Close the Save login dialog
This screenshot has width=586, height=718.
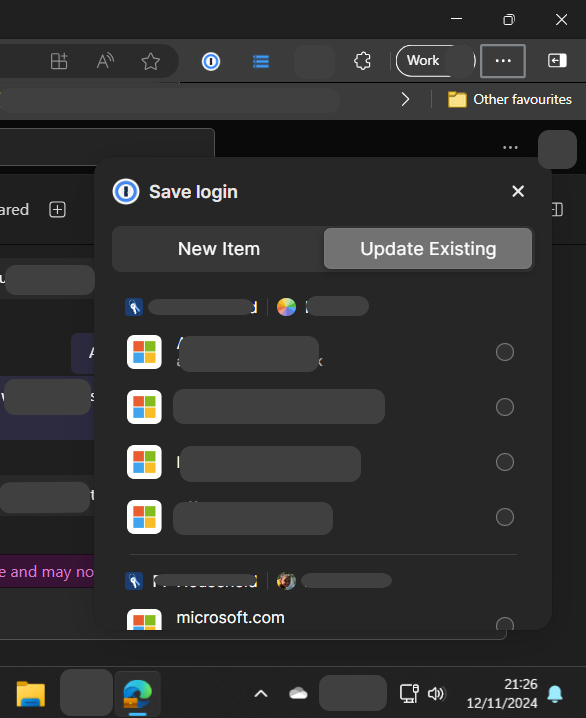(518, 191)
